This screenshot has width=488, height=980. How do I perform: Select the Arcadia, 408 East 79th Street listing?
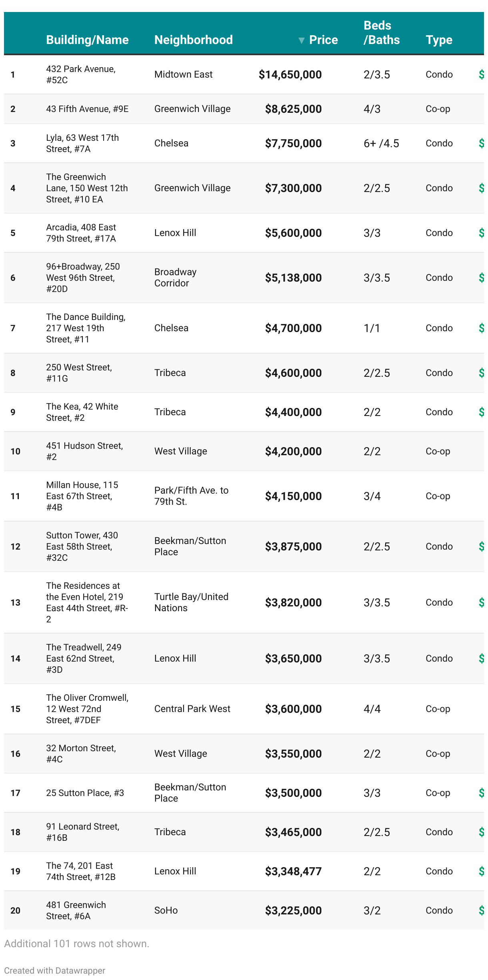81,233
